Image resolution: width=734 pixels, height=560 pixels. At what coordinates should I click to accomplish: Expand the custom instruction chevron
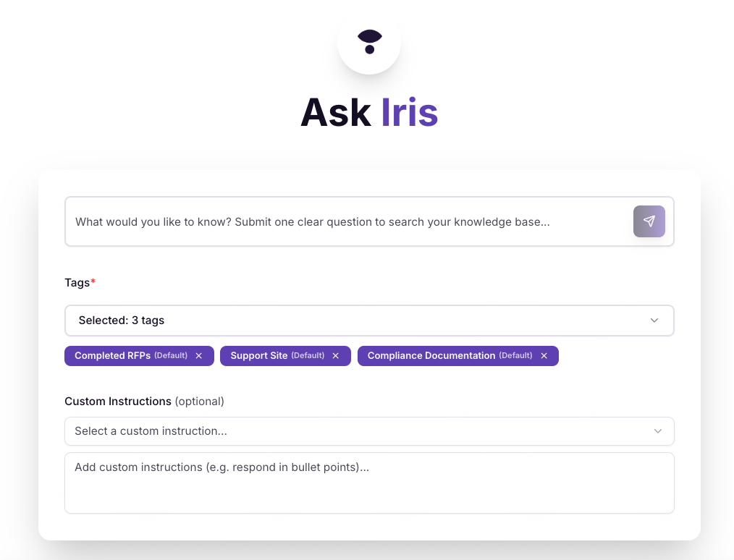658,431
